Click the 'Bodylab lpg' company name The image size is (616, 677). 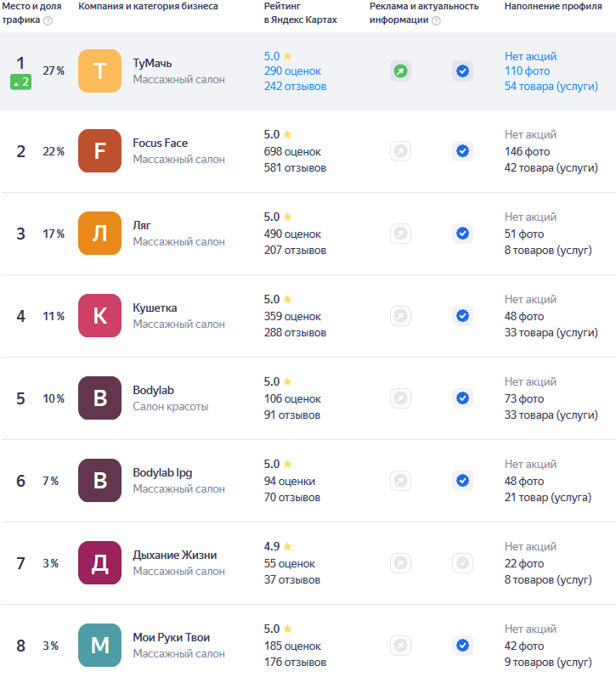[x=162, y=473]
